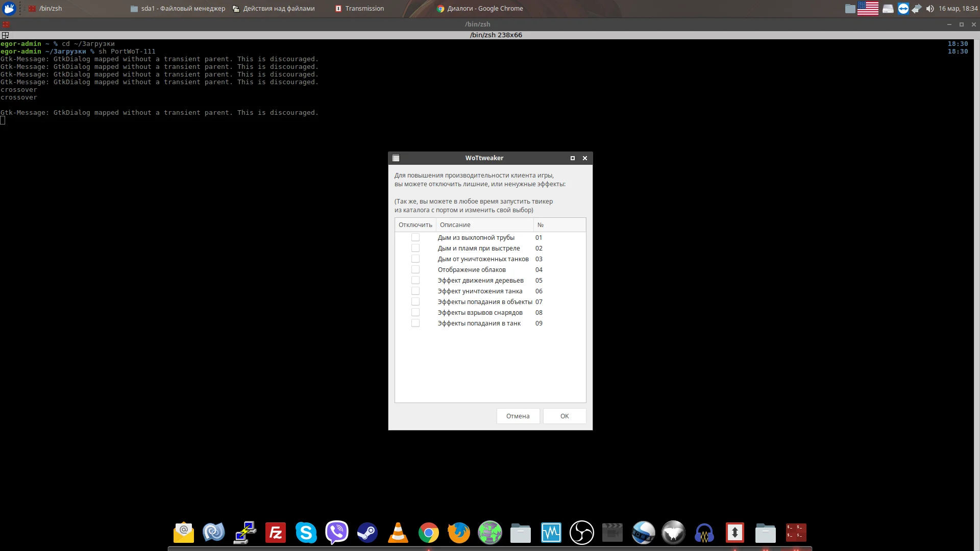Open FileZilla from the dock
The image size is (980, 551).
[276, 533]
